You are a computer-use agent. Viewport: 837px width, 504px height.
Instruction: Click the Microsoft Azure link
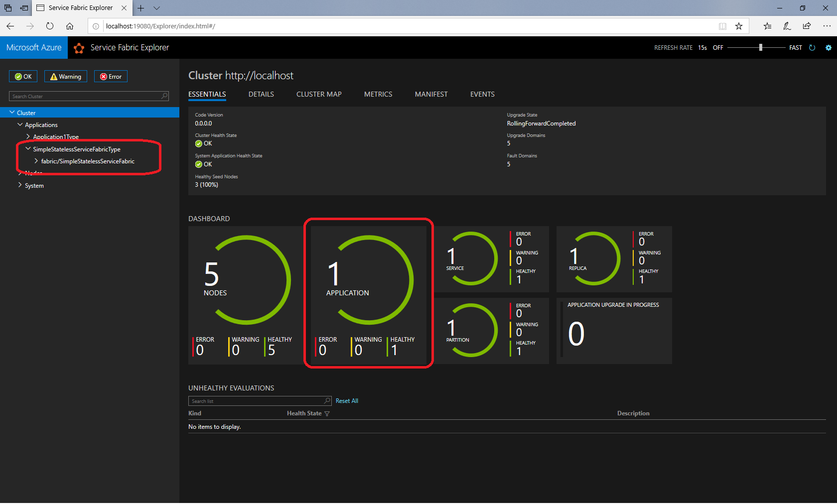(x=34, y=48)
